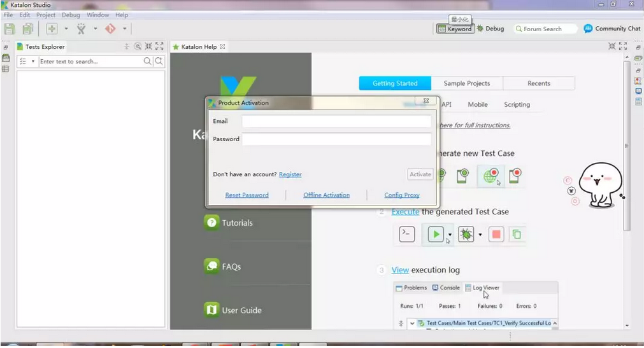The image size is (644, 348).
Task: Expand the New item dropdown arrow
Action: pos(66,29)
